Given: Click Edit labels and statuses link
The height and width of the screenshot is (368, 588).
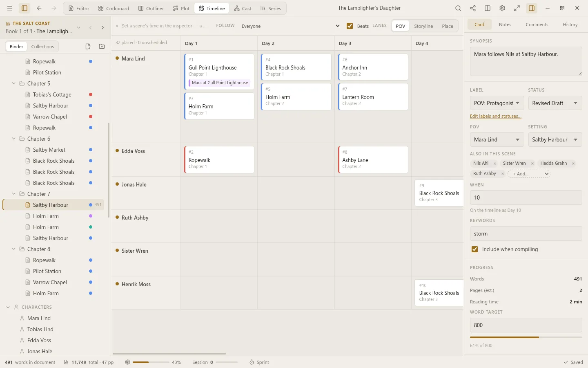Looking at the screenshot, I should [496, 116].
